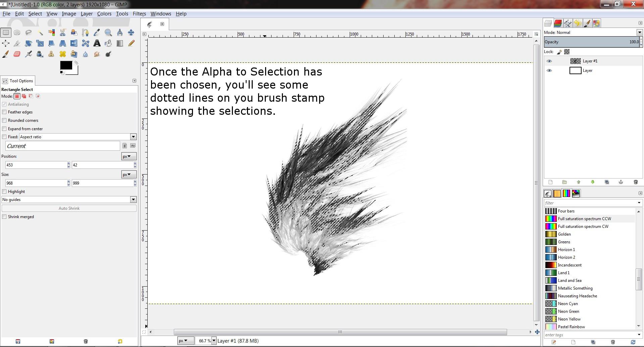The width and height of the screenshot is (644, 347).
Task: Open the Select menu
Action: pos(35,14)
